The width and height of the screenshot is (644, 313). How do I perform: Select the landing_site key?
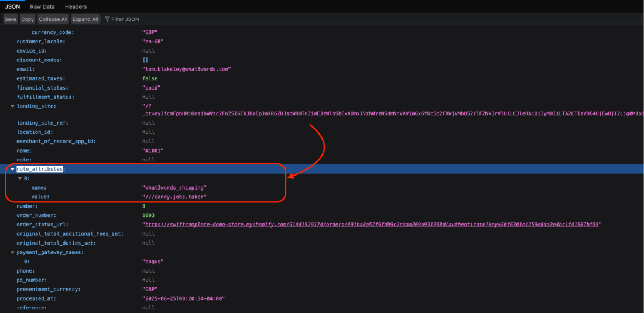tap(36, 106)
